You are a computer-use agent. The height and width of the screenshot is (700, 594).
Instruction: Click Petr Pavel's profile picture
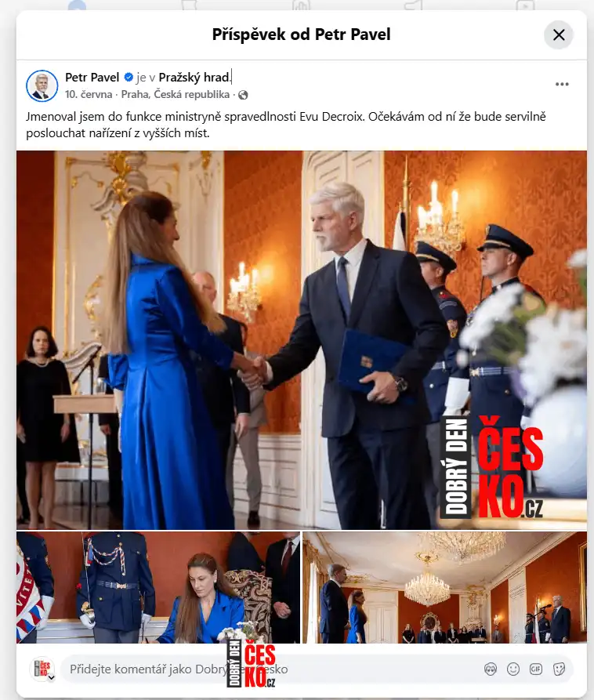click(x=42, y=85)
